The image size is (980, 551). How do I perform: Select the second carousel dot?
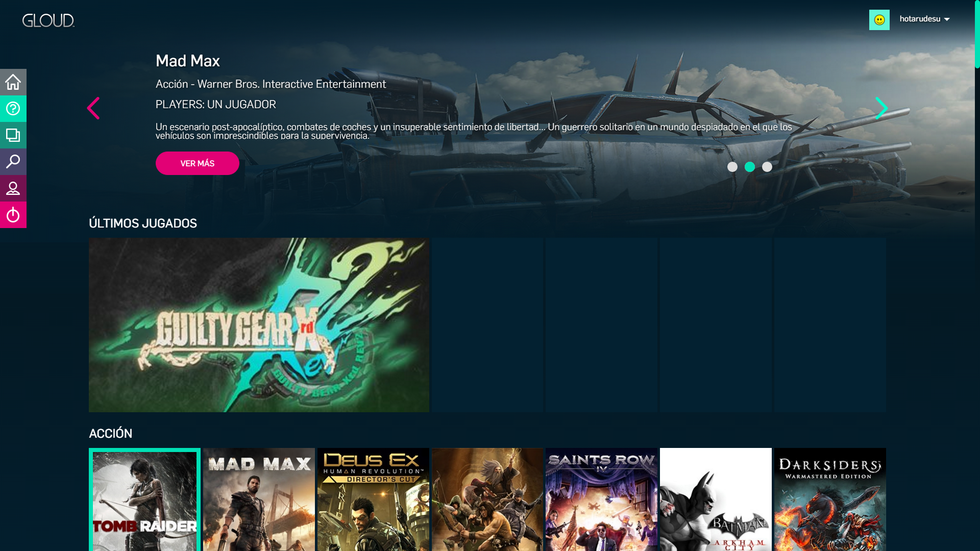coord(749,167)
